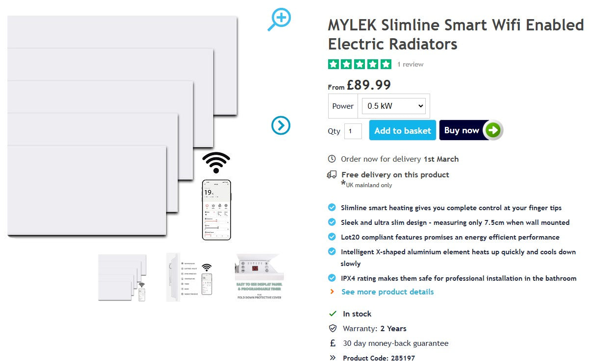The image size is (592, 364).
Task: Expand See more product details
Action: point(387,291)
